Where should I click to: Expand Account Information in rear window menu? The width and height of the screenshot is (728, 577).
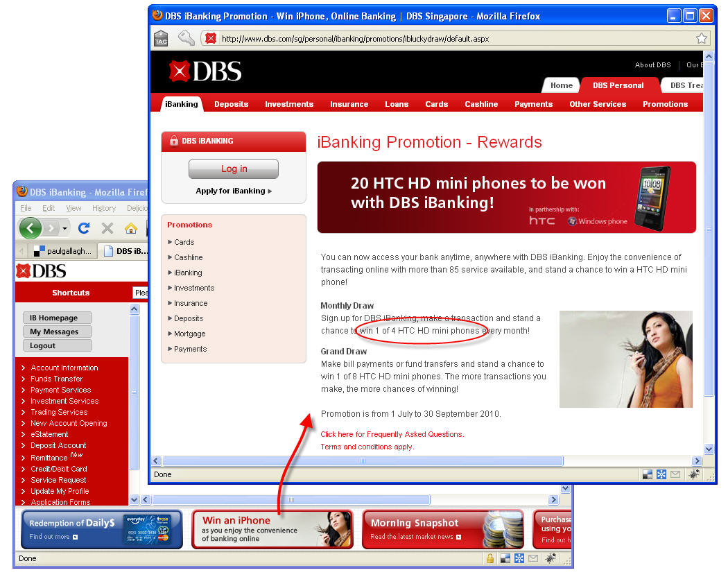(x=64, y=368)
